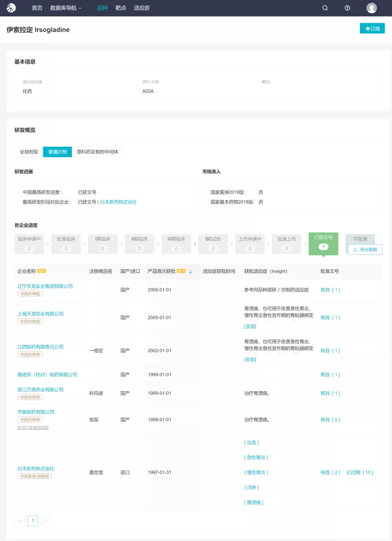
Task: Select the I期临床 stage box
Action: tap(103, 244)
